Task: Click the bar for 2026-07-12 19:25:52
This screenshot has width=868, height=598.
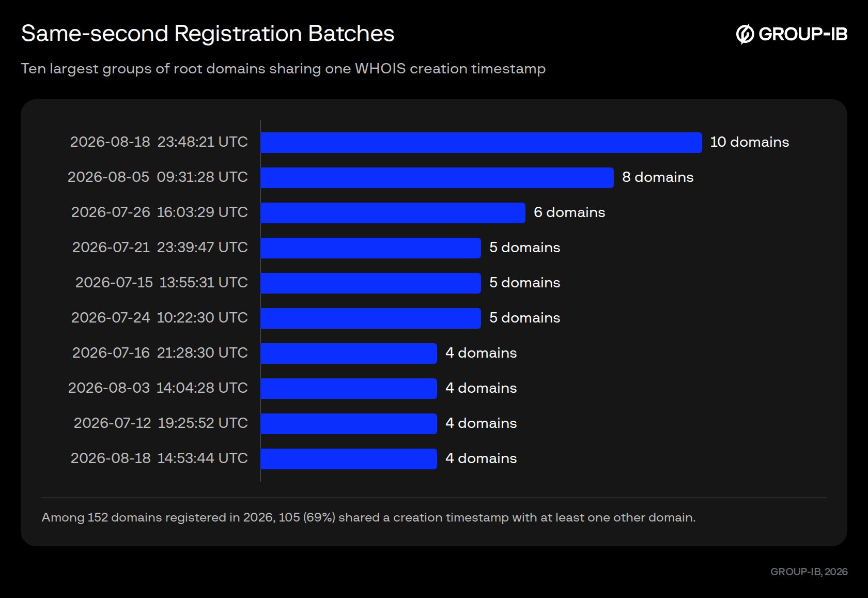Action: [349, 424]
